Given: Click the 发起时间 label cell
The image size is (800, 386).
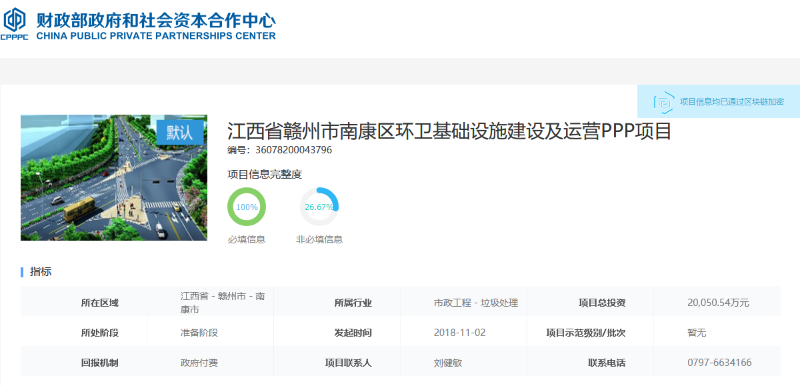Looking at the screenshot, I should (353, 333).
